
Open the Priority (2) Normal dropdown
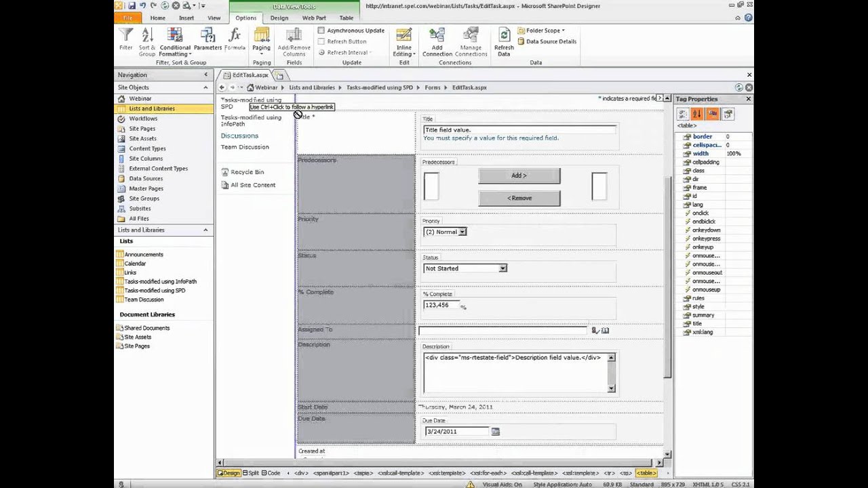click(462, 232)
